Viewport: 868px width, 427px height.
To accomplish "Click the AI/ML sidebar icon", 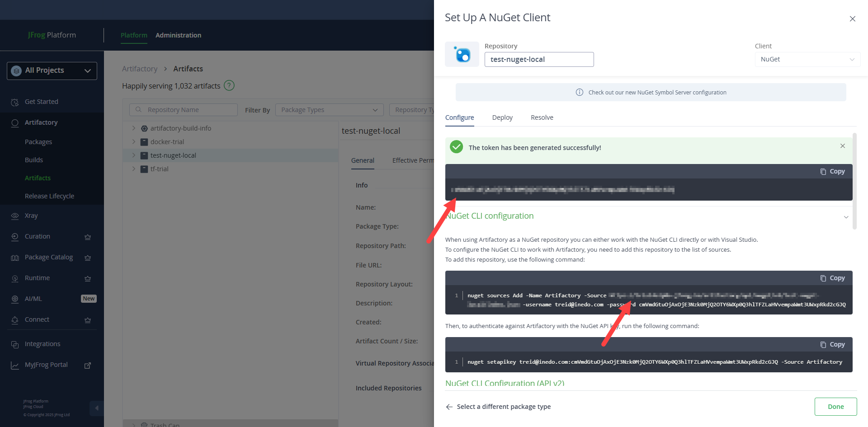I will [x=15, y=299].
